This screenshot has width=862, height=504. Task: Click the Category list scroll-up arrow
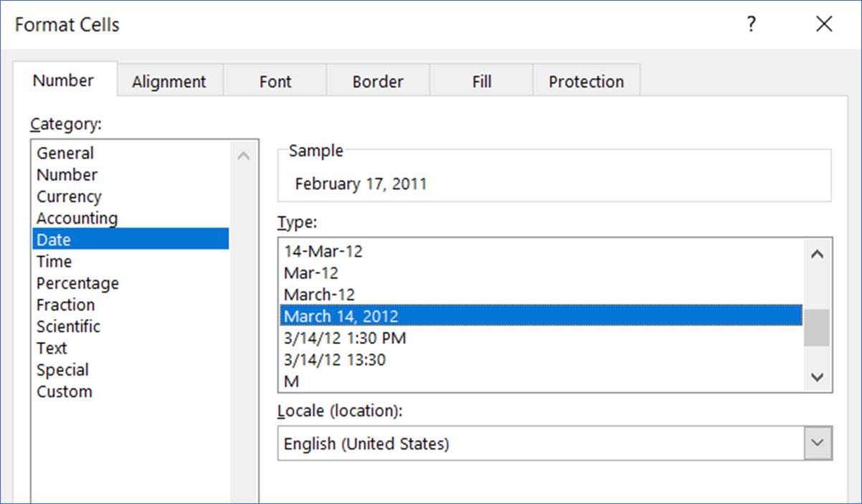pyautogui.click(x=243, y=153)
